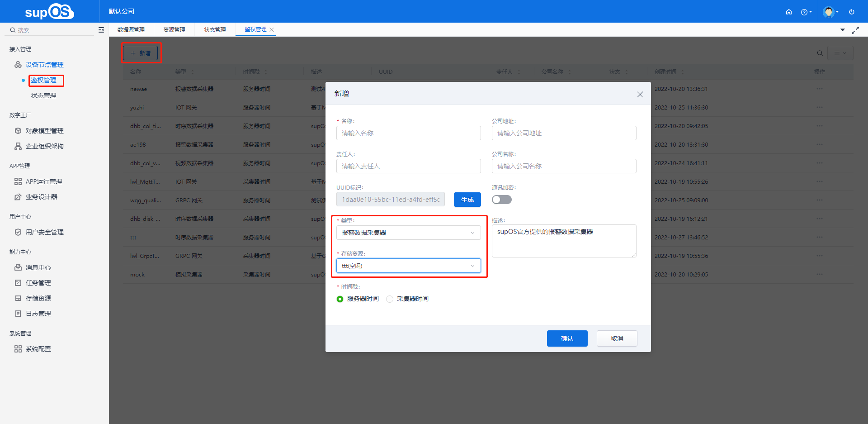Image resolution: width=868 pixels, height=424 pixels.
Task: Click the home icon in top bar
Action: tap(789, 12)
